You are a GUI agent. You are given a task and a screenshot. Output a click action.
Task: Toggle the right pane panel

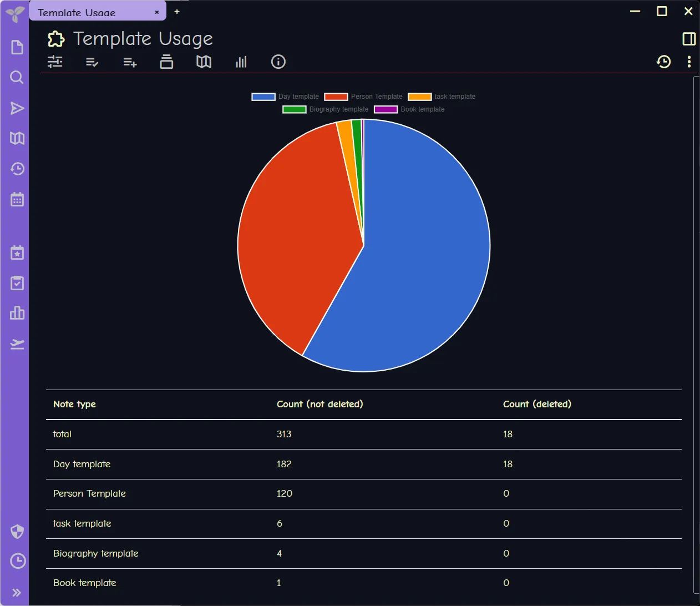[x=689, y=38]
